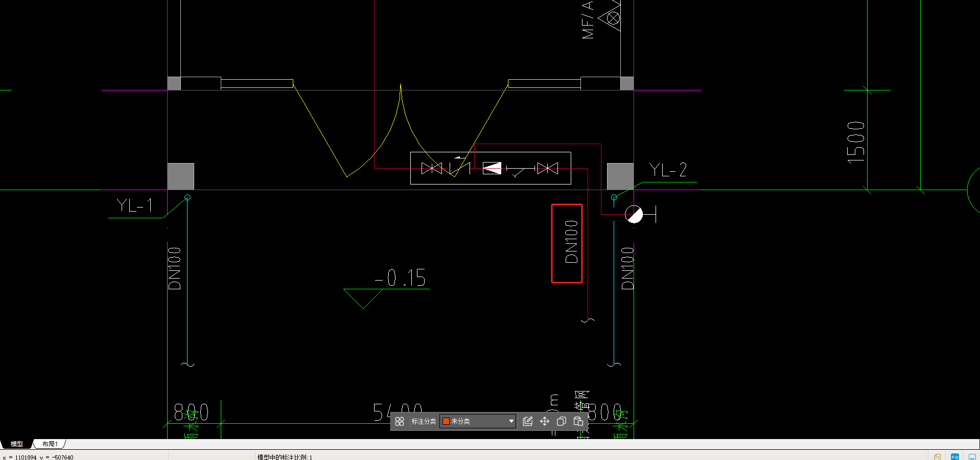Screen dimensions: 980x460
Task: Click the blue P+O icon in the status bar
Action: pos(954,457)
